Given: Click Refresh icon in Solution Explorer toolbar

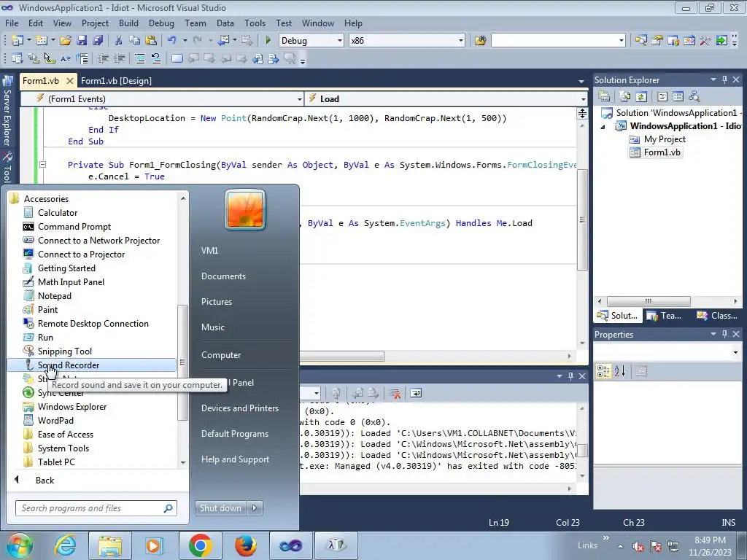Looking at the screenshot, I should pos(641,97).
